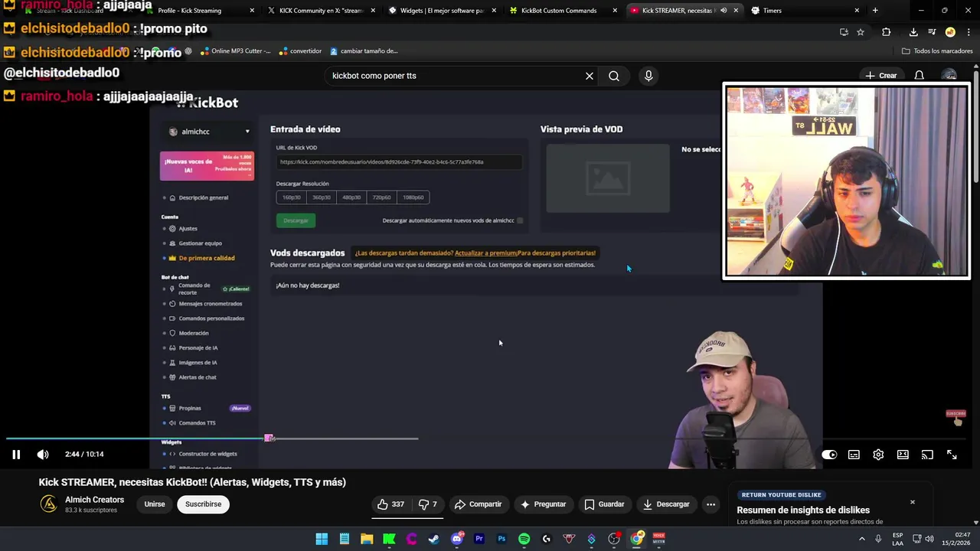Like the video with 337 likes
The width and height of the screenshot is (980, 551).
pos(390,504)
